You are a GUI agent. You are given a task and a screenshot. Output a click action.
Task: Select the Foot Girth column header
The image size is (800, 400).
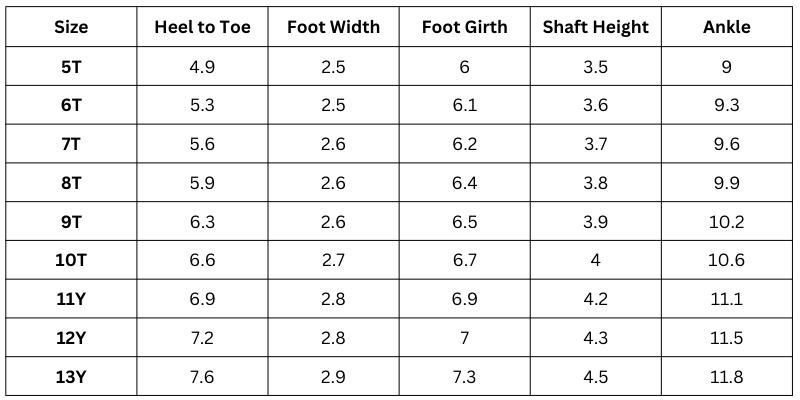point(464,27)
